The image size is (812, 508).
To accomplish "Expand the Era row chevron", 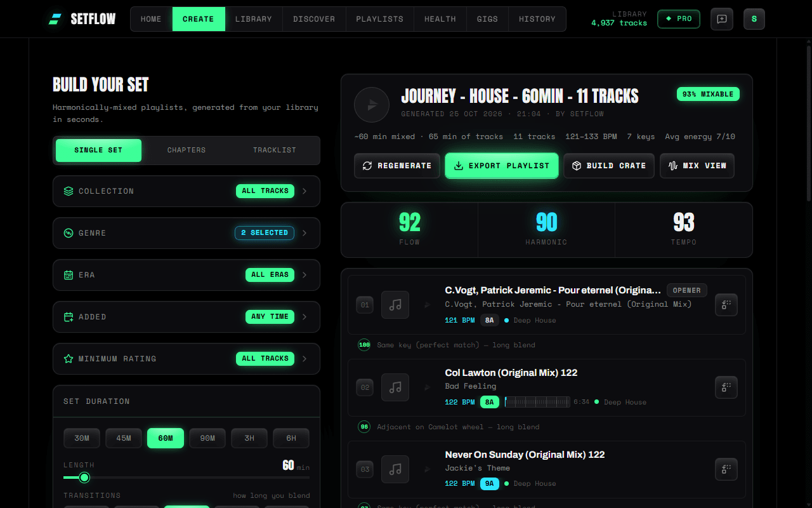I will coord(304,275).
